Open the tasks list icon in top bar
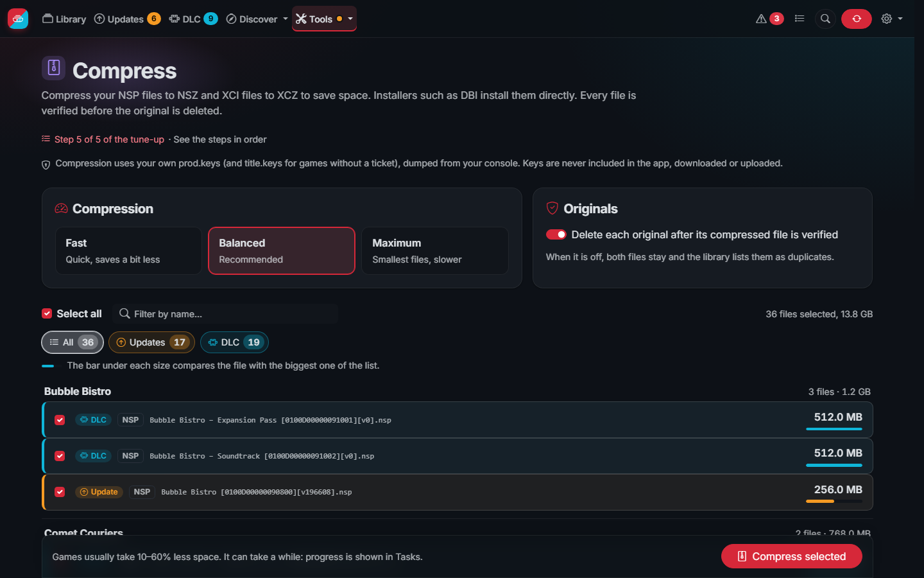 (x=800, y=19)
